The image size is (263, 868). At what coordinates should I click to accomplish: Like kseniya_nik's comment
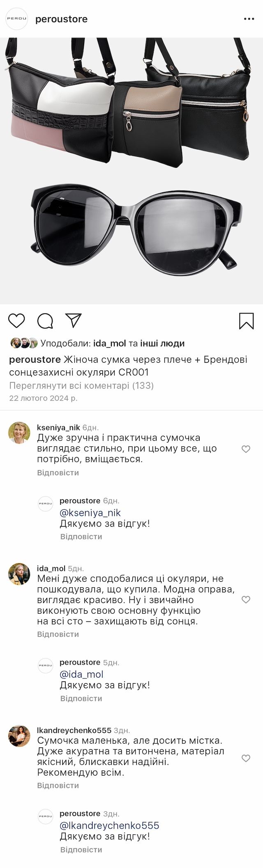[x=246, y=449]
